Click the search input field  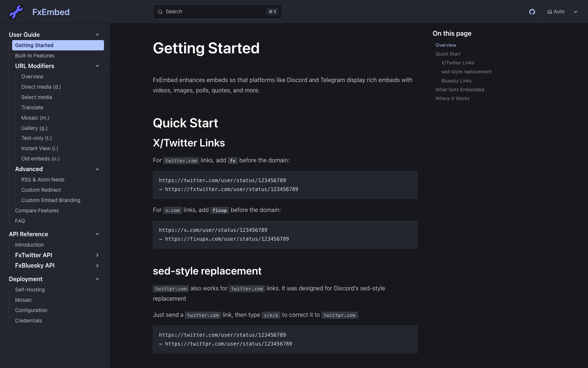(218, 12)
